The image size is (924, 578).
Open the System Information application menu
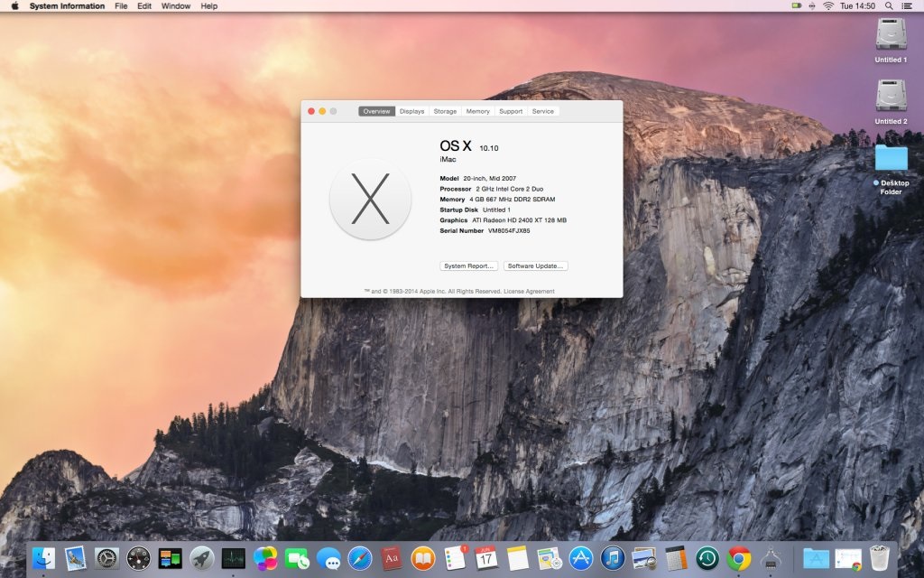(x=67, y=6)
